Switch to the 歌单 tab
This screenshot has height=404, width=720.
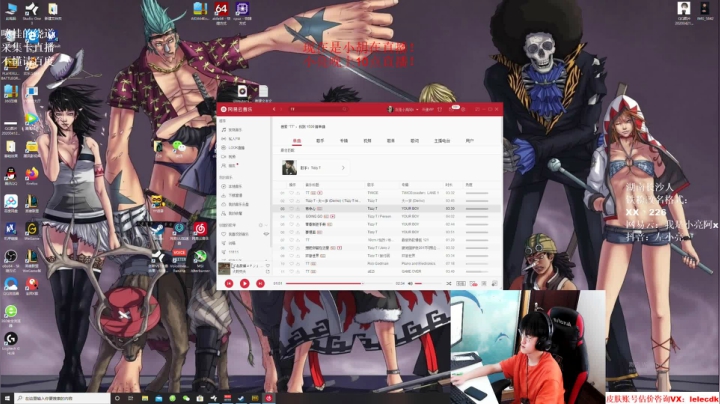pos(391,141)
